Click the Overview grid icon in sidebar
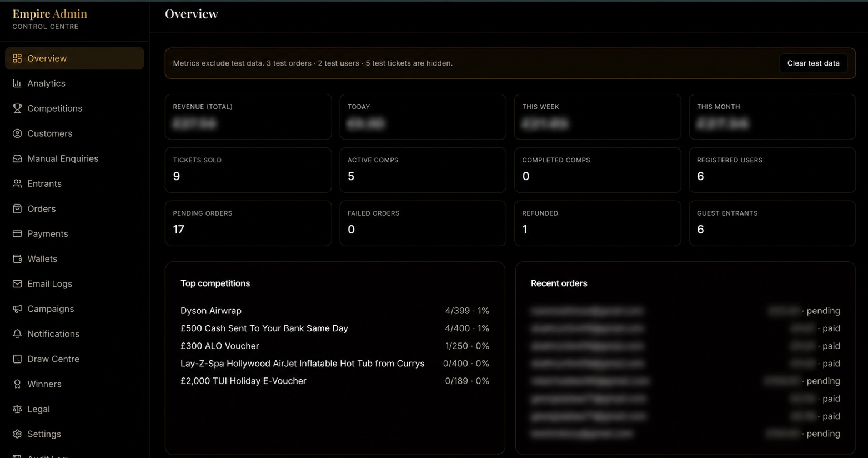Viewport: 868px width, 458px height. point(17,58)
